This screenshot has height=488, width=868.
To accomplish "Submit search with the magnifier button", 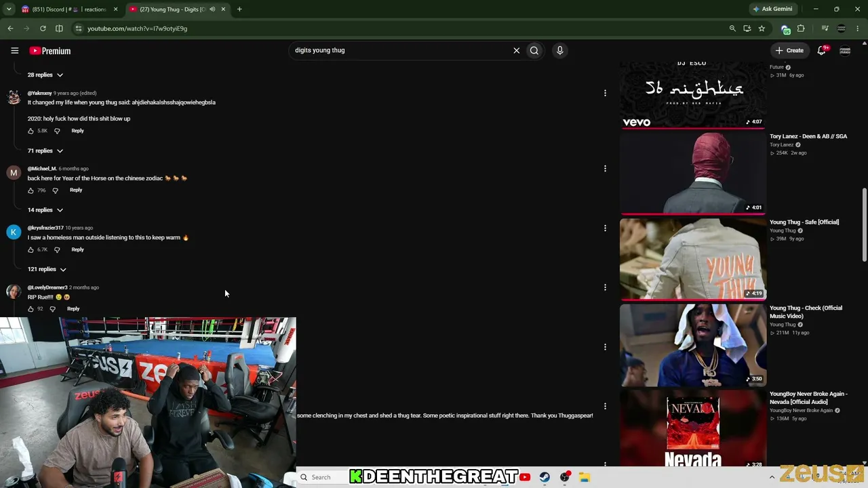I will point(534,50).
